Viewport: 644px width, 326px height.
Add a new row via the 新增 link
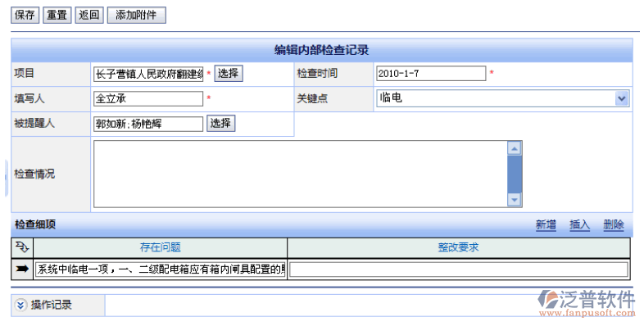(x=546, y=224)
